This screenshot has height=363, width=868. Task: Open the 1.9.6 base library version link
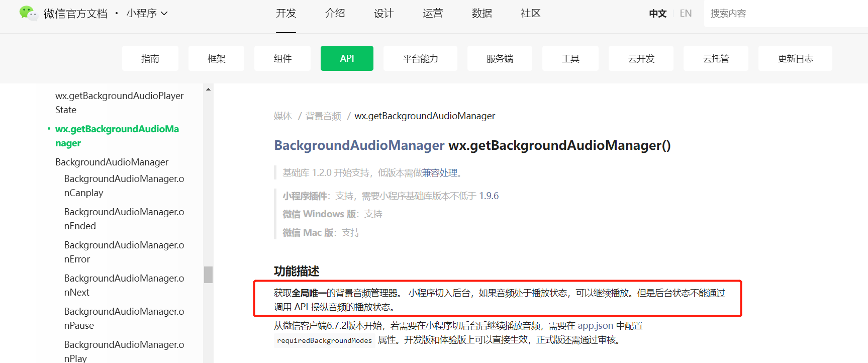[x=489, y=196]
